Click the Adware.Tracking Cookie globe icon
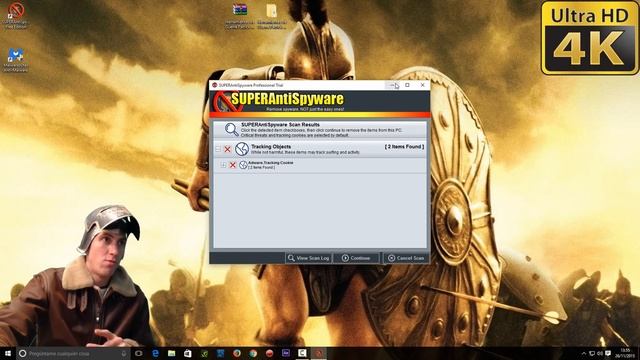This screenshot has width=640, height=360. click(x=243, y=165)
